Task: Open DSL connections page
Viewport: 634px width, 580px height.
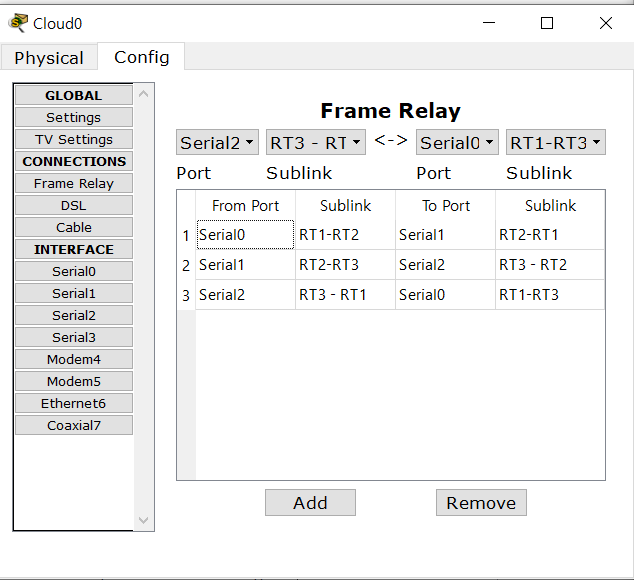Action: click(74, 205)
